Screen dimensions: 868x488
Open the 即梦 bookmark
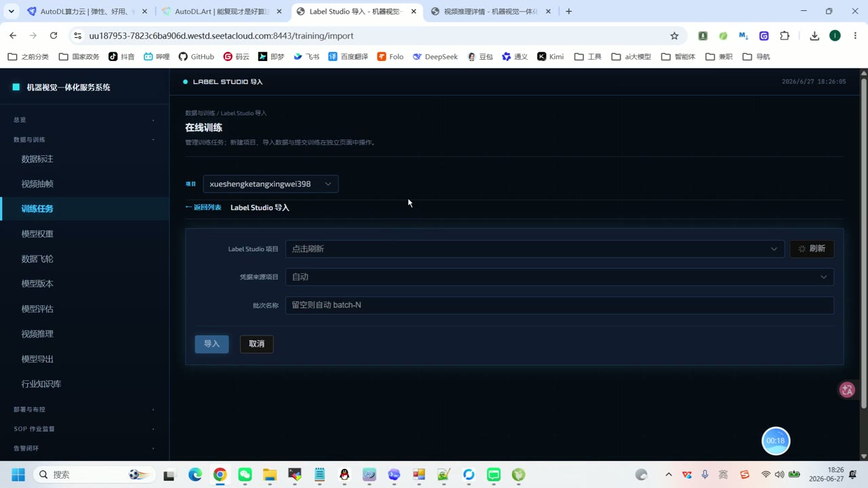(x=271, y=57)
